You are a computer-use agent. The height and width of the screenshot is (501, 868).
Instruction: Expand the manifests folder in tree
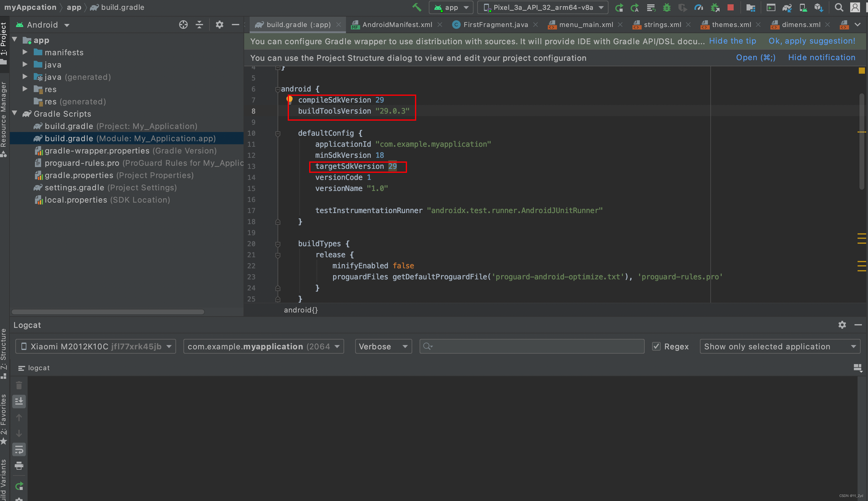[25, 52]
